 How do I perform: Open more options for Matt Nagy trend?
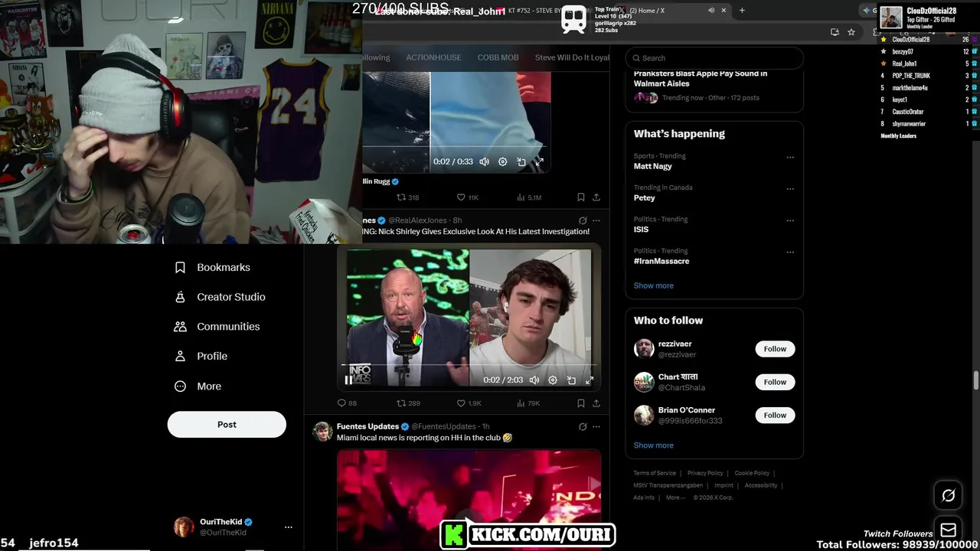pyautogui.click(x=790, y=158)
